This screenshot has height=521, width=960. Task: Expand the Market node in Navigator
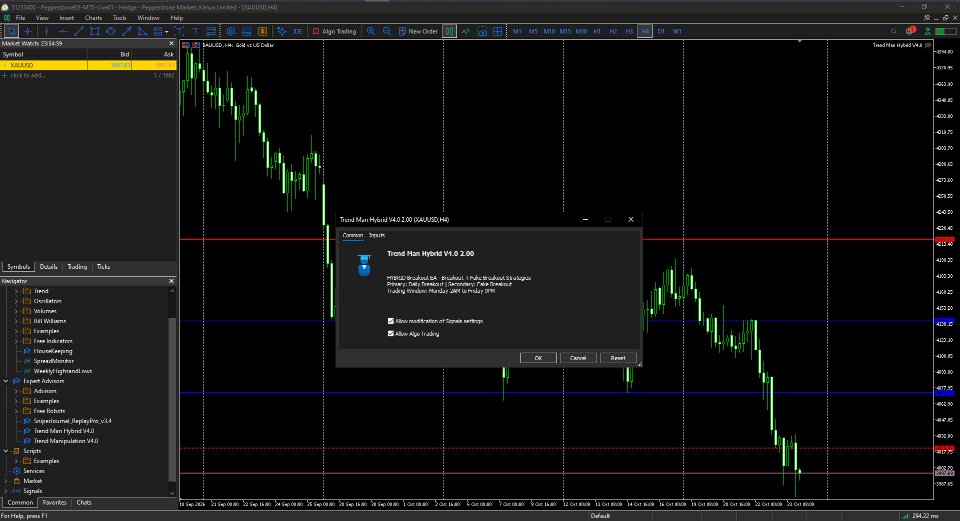click(x=6, y=481)
